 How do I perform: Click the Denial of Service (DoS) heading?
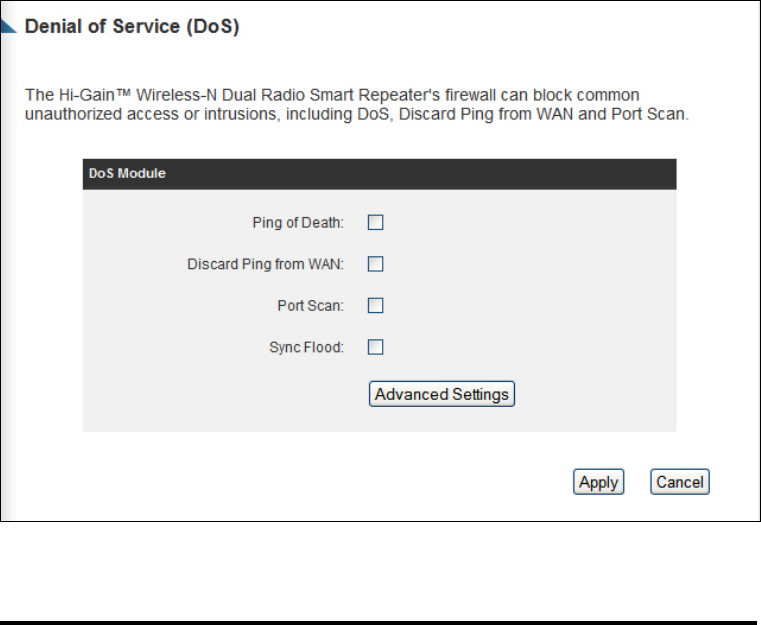tap(132, 27)
